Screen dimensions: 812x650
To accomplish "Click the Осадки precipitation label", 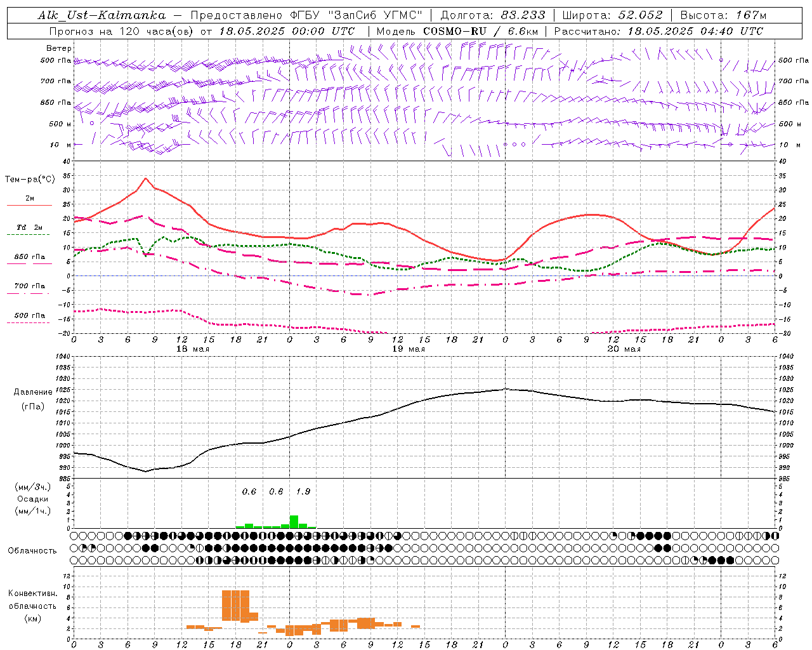I will (x=32, y=499).
